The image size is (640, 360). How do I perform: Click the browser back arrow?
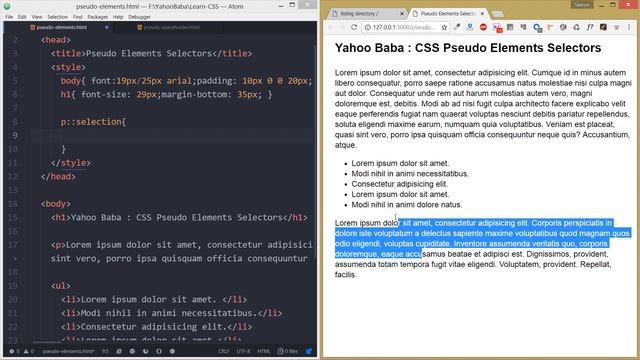point(331,27)
